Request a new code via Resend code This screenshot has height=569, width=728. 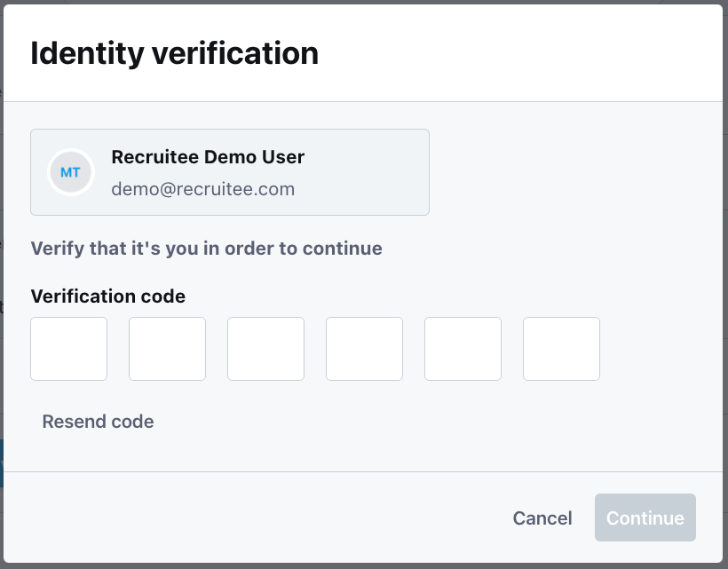[x=98, y=422]
